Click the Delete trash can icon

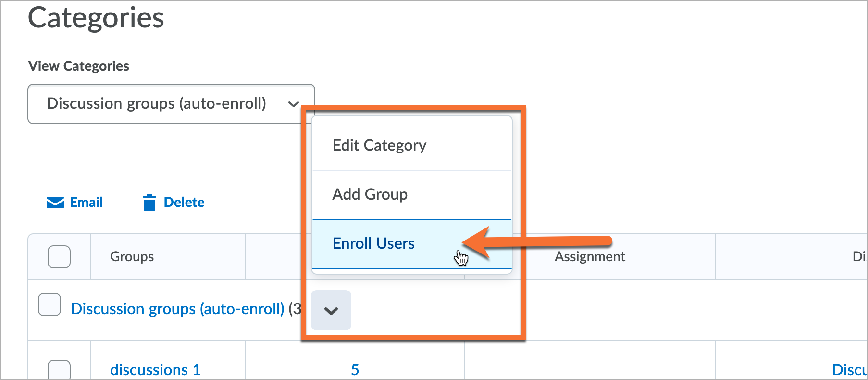point(149,203)
